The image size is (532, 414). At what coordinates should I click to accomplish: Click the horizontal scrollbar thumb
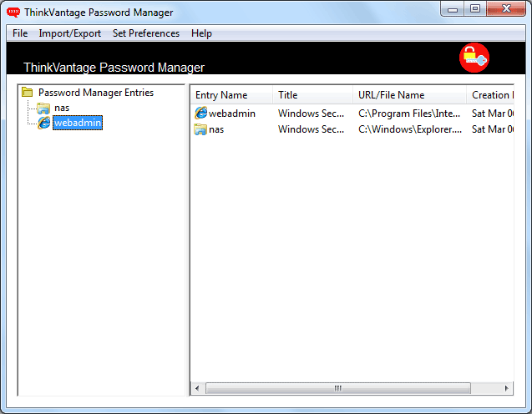[338, 388]
